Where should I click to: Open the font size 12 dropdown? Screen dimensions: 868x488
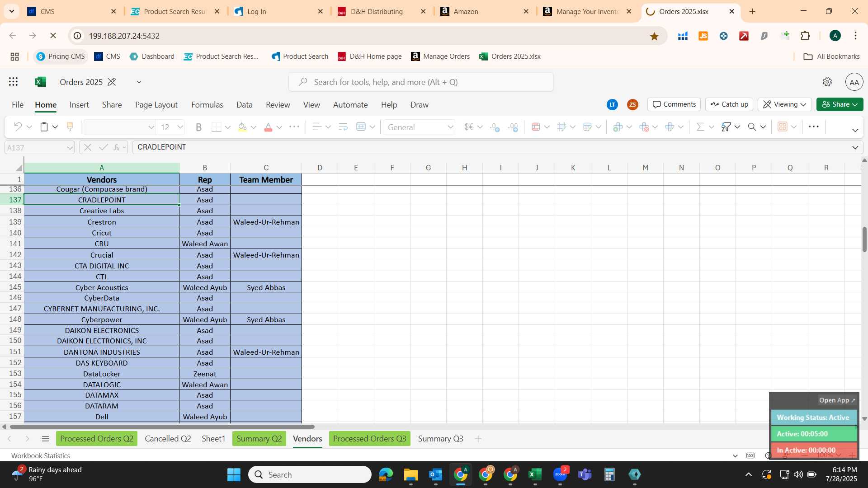coord(180,127)
